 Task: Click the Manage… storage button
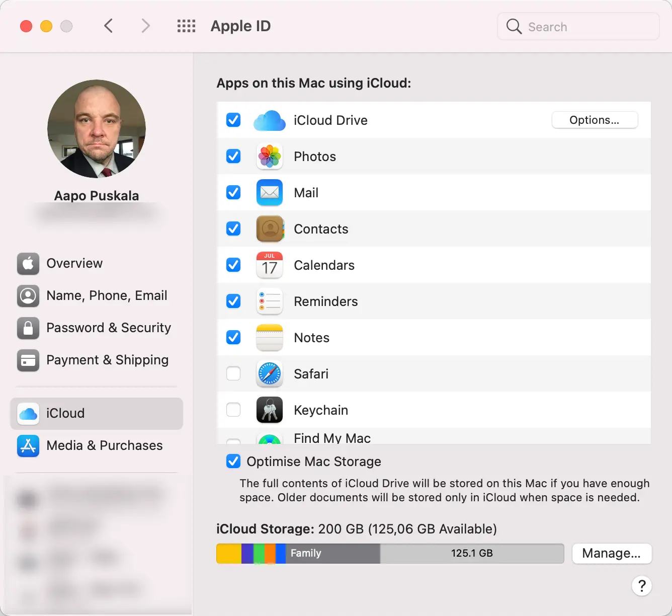click(612, 554)
